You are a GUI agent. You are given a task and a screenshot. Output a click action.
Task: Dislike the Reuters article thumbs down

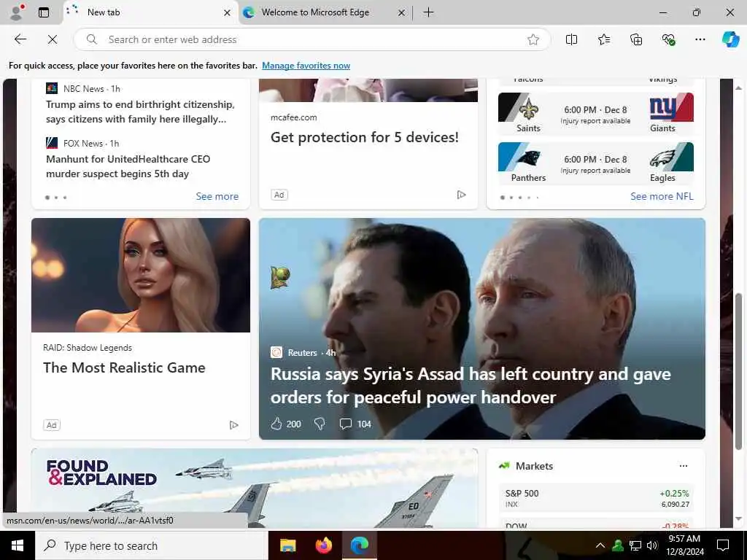(x=320, y=424)
